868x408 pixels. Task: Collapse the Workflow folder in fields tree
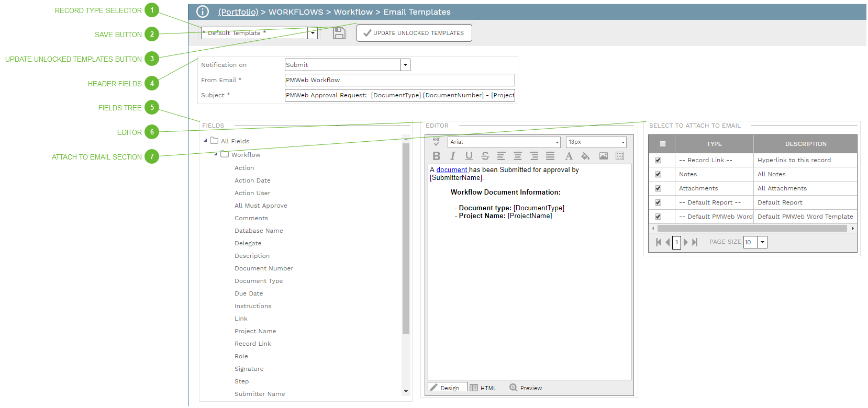click(x=216, y=154)
